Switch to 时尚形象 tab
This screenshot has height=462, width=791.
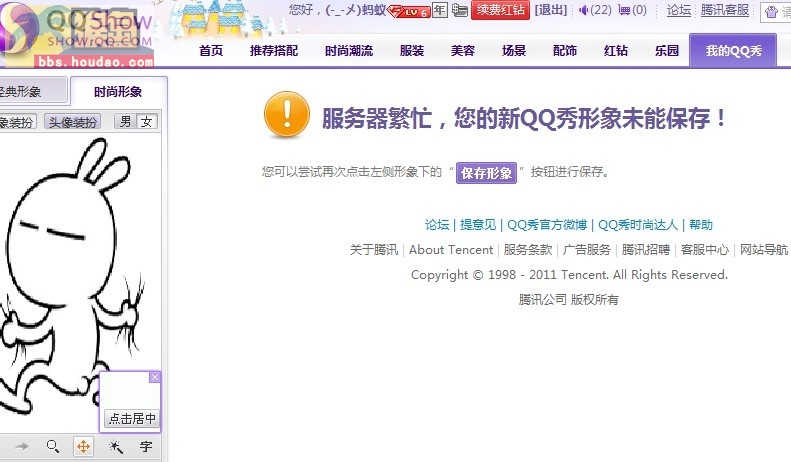pos(118,92)
